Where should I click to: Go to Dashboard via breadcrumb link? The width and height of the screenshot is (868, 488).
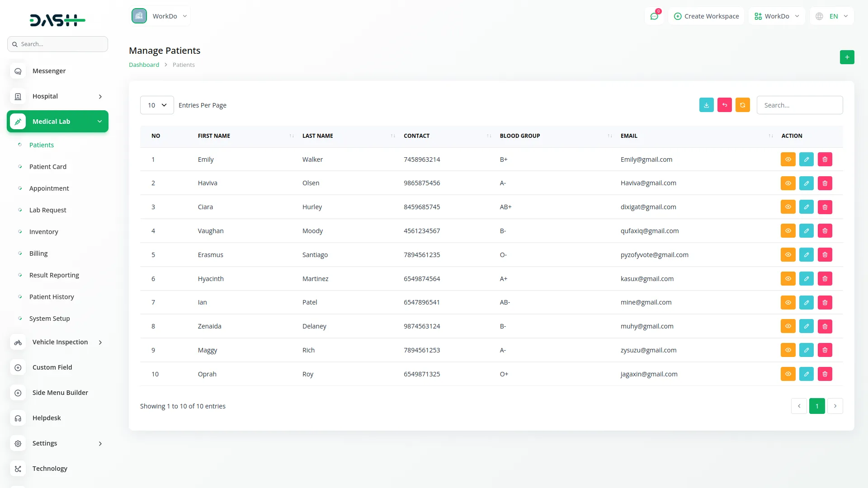144,65
